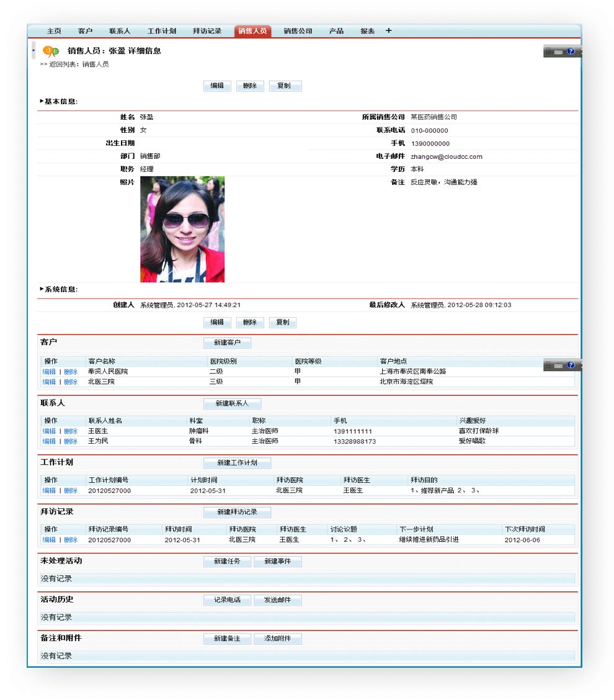
Task: Click 编辑 button beneath the 创建人 row
Action: point(217,322)
